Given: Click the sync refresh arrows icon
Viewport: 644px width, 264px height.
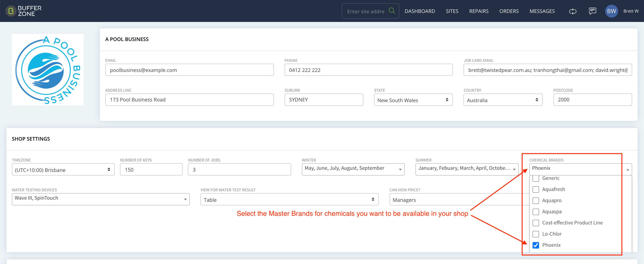Looking at the screenshot, I should coord(572,11).
